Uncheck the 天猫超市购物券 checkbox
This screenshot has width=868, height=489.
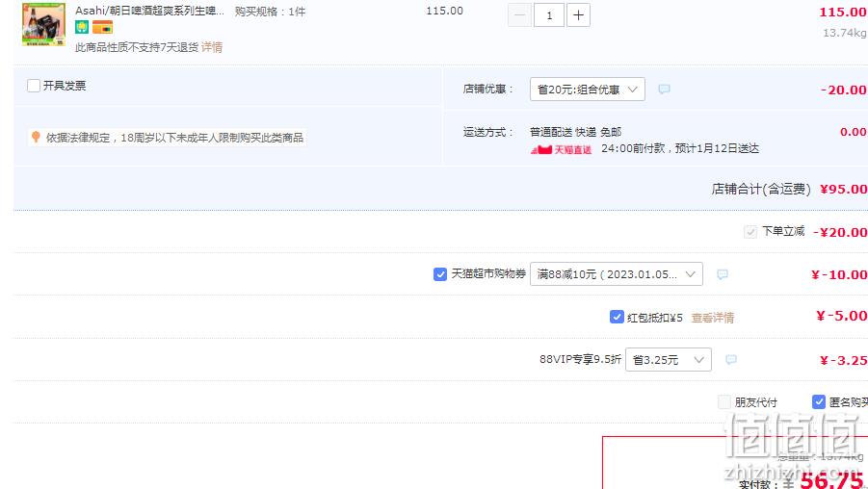tap(440, 273)
